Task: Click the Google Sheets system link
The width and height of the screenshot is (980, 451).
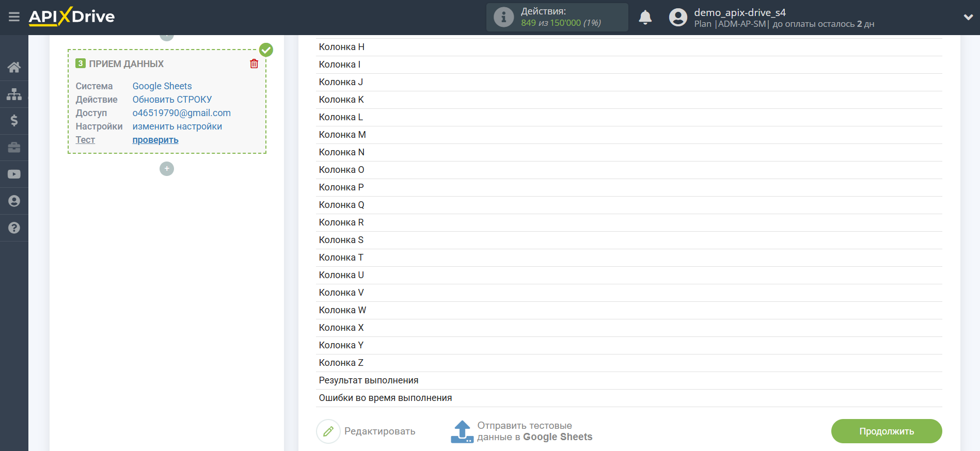Action: pyautogui.click(x=162, y=86)
